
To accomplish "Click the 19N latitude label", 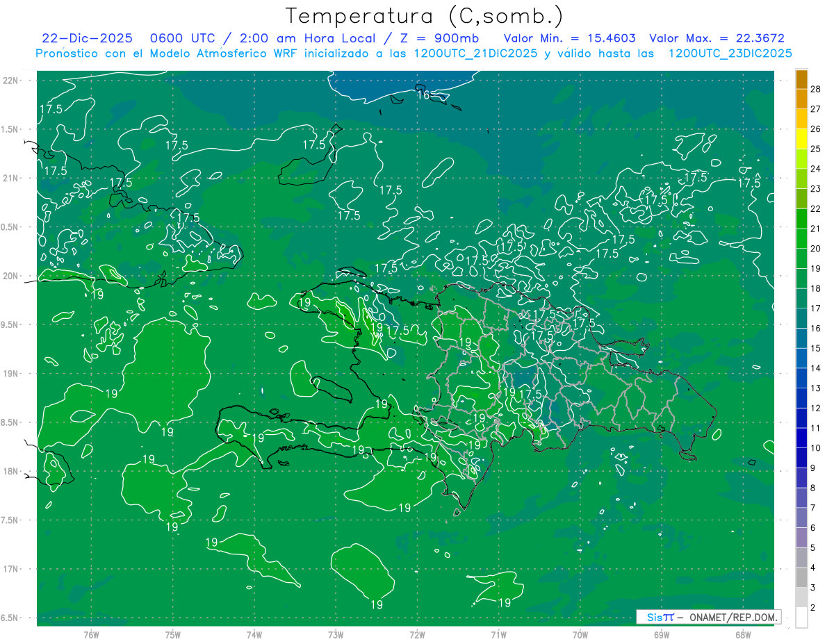I will point(11,374).
